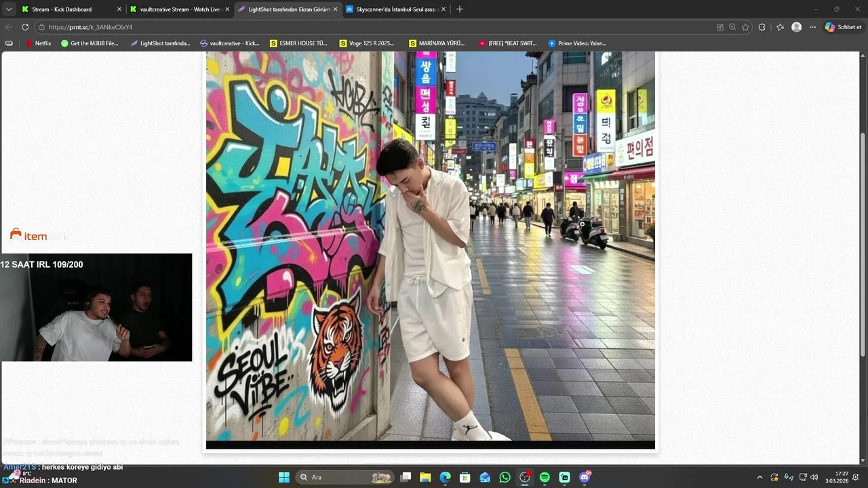
Task: Open the Voge 125 R 2025 bookmark
Action: (368, 43)
